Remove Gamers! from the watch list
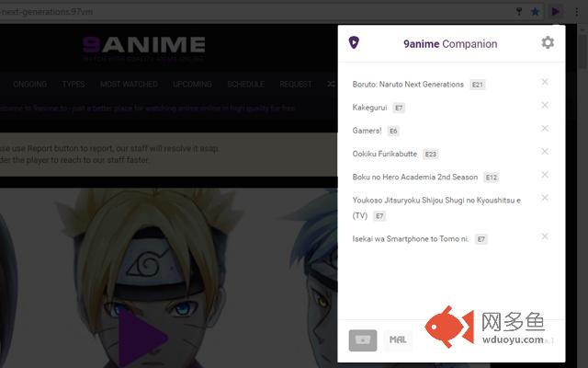The width and height of the screenshot is (588, 368). coord(545,129)
